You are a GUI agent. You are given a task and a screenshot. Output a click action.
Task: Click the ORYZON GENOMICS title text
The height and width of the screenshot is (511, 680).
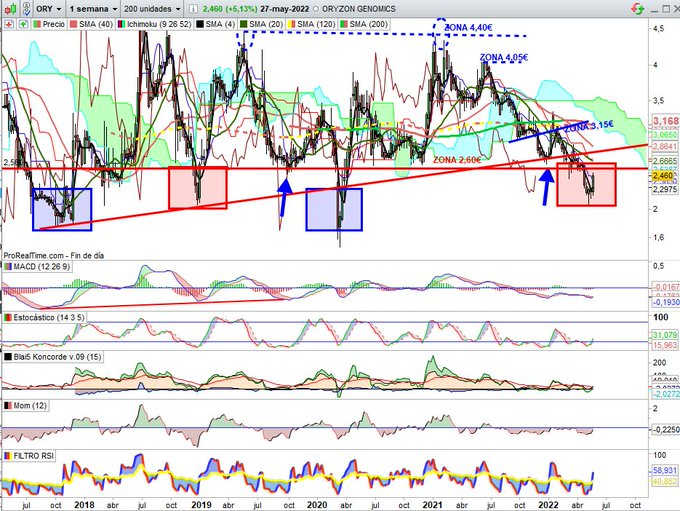click(358, 9)
